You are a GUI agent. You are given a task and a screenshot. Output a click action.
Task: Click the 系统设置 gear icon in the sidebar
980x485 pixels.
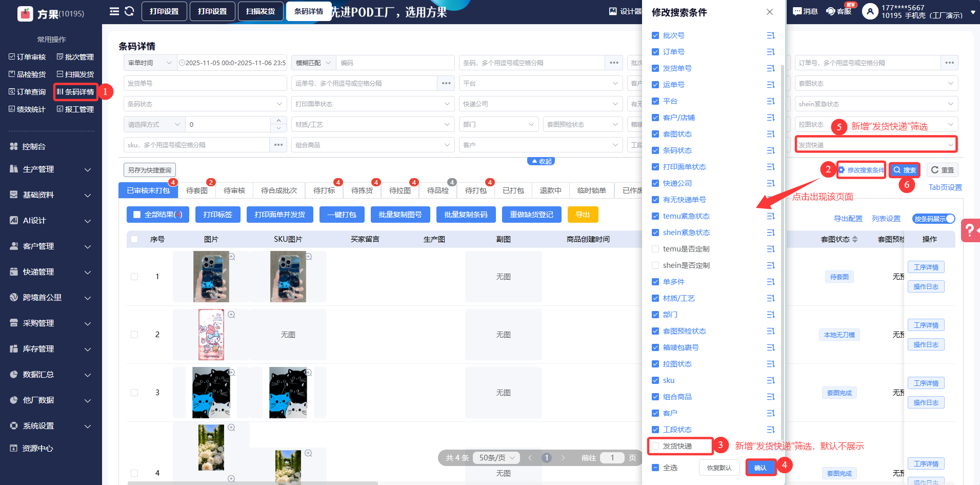pyautogui.click(x=14, y=426)
